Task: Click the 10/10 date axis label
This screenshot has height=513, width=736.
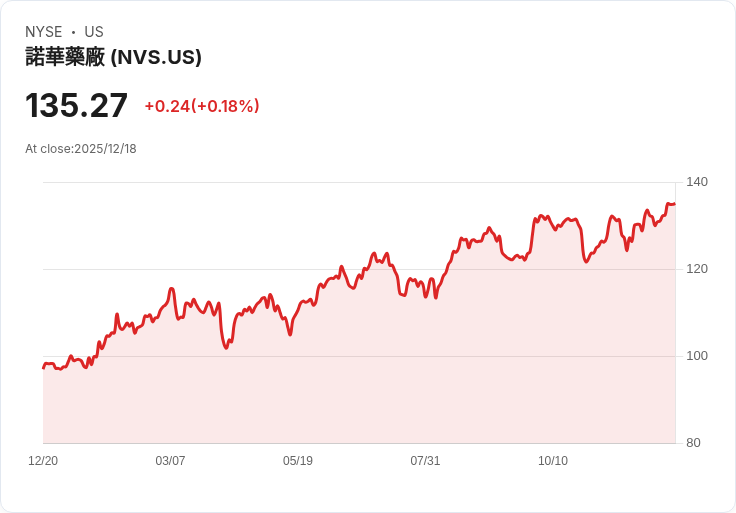Action: (x=552, y=461)
